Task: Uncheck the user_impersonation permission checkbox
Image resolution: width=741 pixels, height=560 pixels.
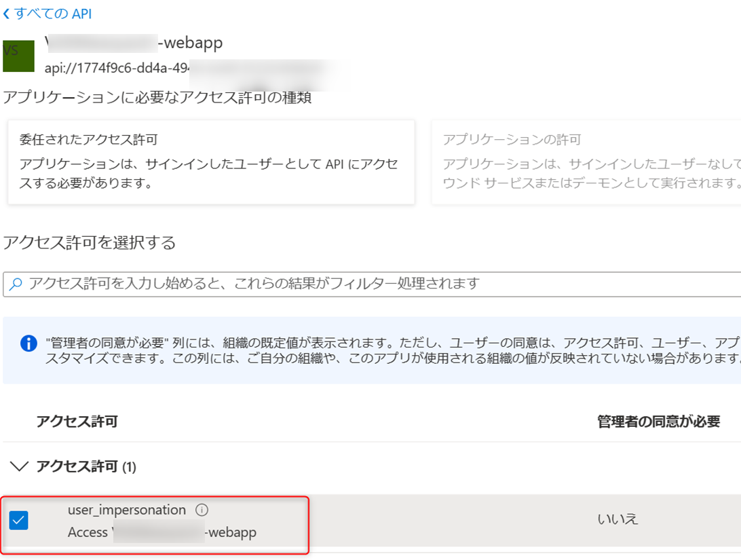Action: coord(19,521)
